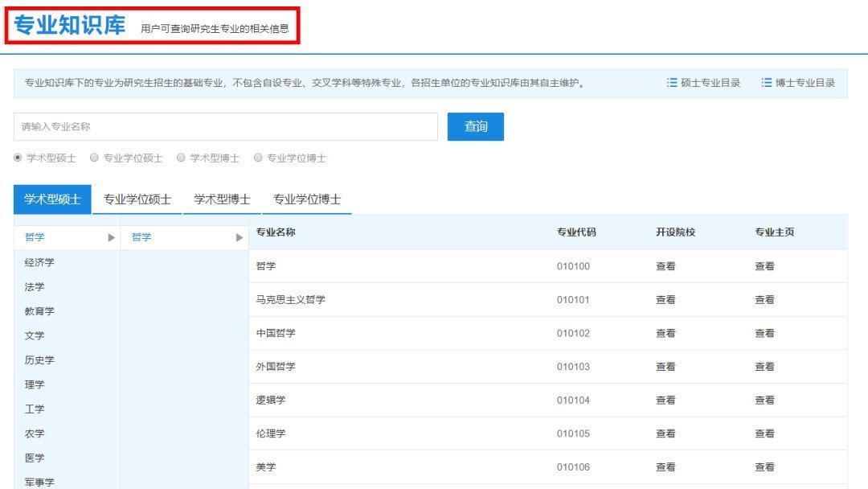Image resolution: width=868 pixels, height=489 pixels.
Task: Expand the 哲学 subcategory arrow in second column
Action: (239, 237)
